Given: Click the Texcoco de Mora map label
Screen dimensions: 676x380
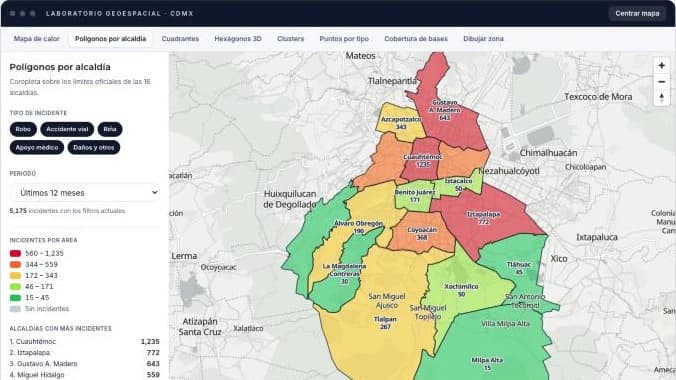Looking at the screenshot, I should tap(598, 97).
